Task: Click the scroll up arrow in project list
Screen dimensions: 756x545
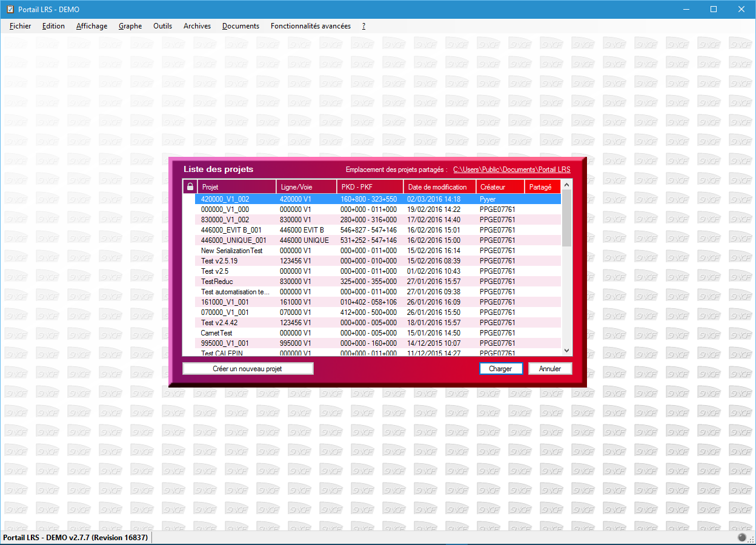Action: coord(566,185)
